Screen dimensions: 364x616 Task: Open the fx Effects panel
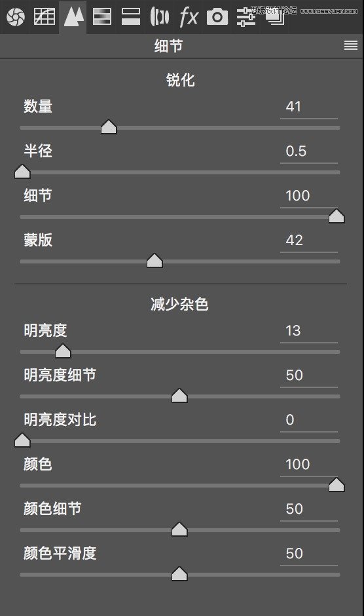[x=189, y=17]
